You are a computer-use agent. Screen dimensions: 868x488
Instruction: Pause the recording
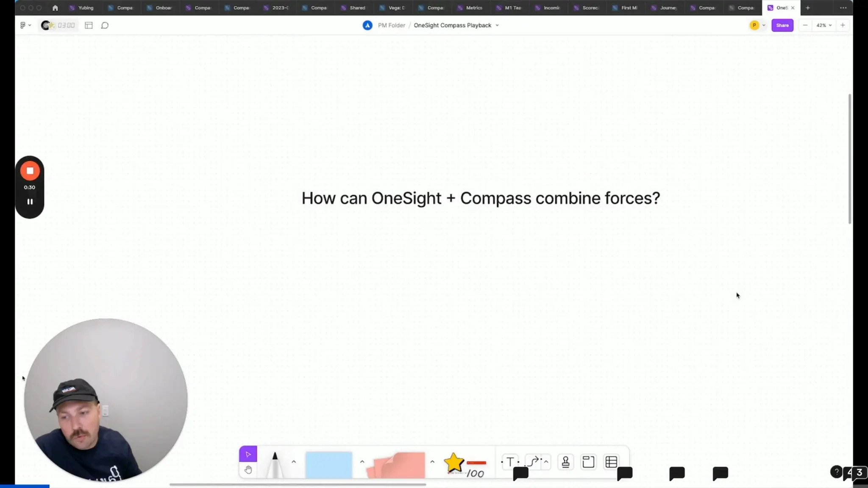tap(30, 202)
